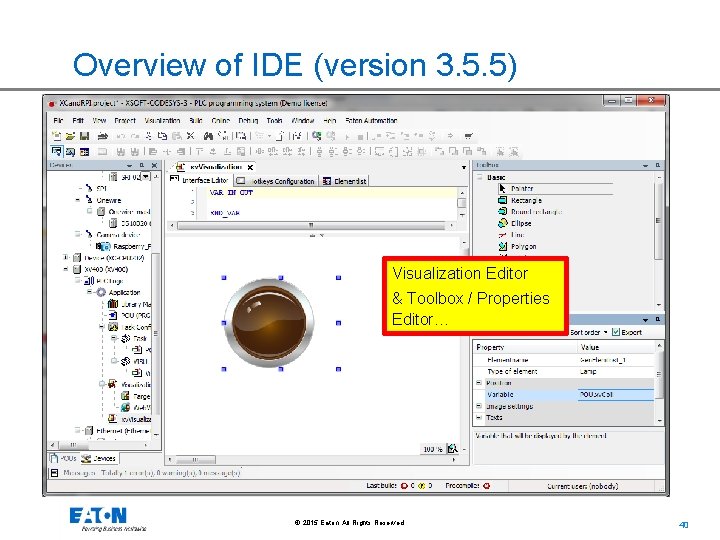The width and height of the screenshot is (720, 540).
Task: Open the Online menu
Action: 220,121
